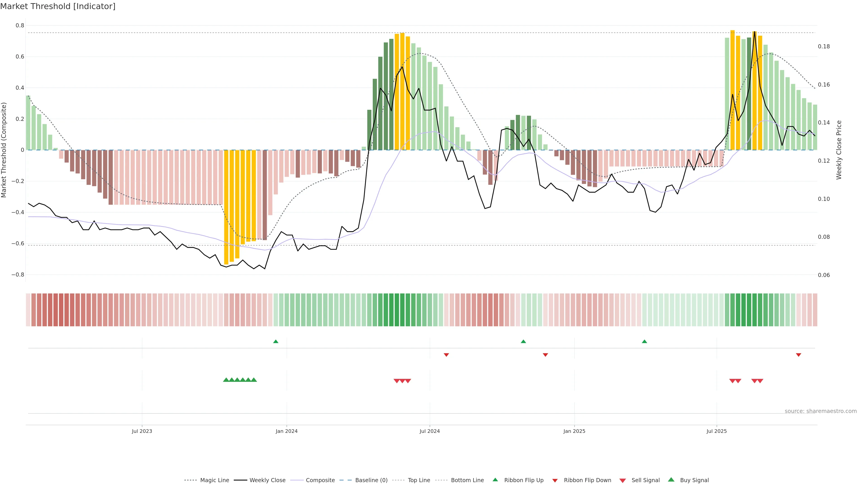Click the Jul 2023 axis label
Viewport: 868px width, 488px height.
pyautogui.click(x=142, y=431)
